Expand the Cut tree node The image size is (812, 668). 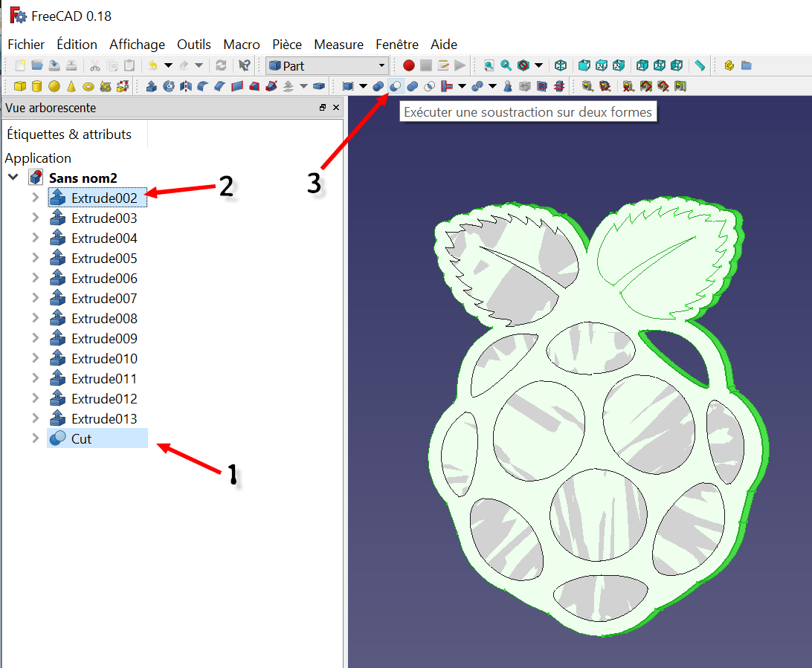click(x=35, y=438)
